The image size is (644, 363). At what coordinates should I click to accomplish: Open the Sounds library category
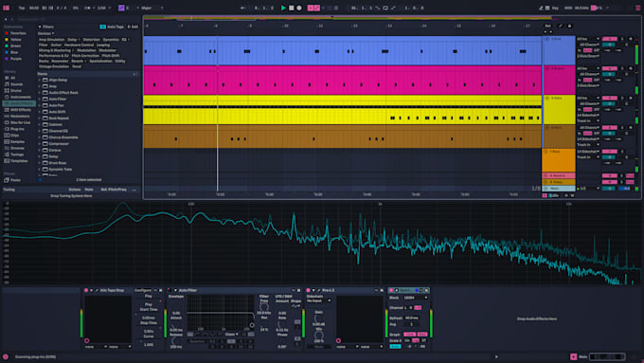coord(14,84)
